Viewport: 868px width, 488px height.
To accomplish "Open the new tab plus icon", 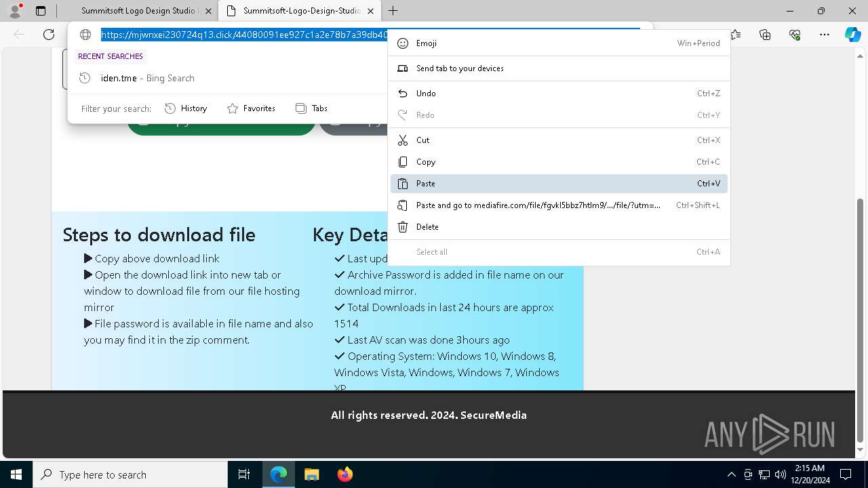I will click(393, 11).
